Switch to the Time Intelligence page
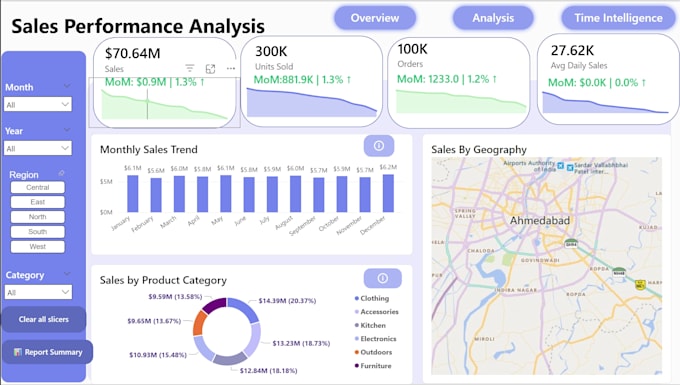Screen dimensions: 680x385 [x=618, y=18]
